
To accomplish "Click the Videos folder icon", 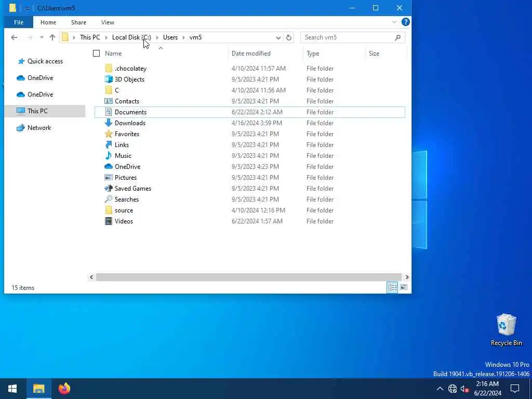I will (x=109, y=221).
